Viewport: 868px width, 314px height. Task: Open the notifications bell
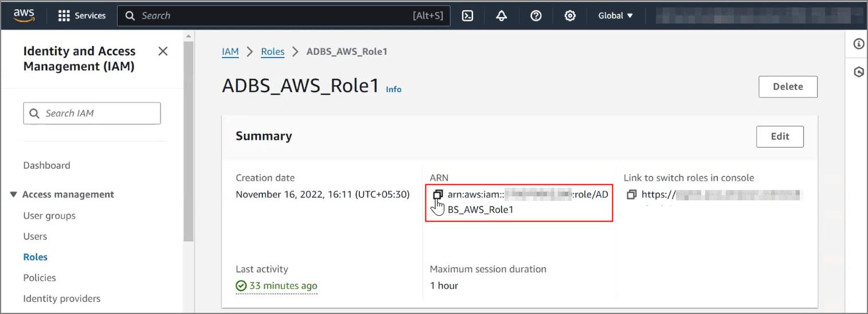pos(502,15)
